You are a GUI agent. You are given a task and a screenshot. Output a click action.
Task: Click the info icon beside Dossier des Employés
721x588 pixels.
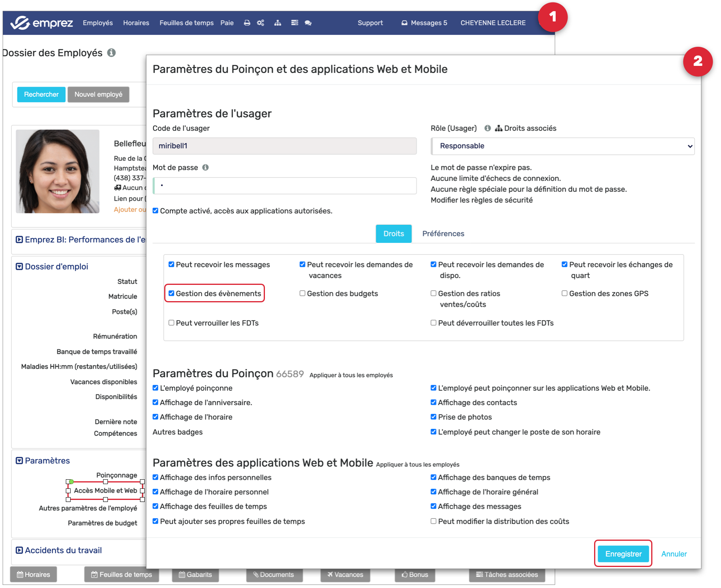tap(111, 53)
